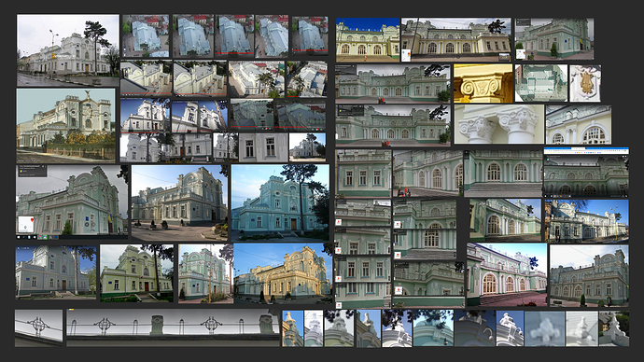Viewport: 644px width, 362px height.
Task: Select the white twin column capitals close-up
Action: pos(499,124)
